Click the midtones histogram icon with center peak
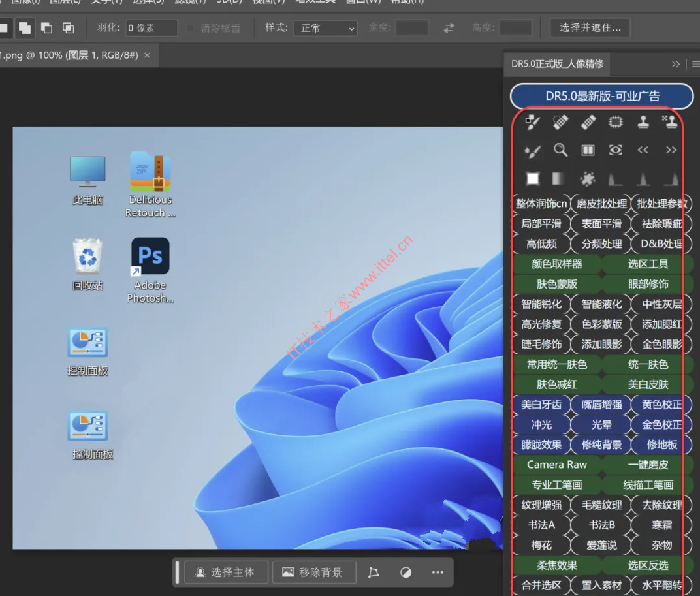 pos(643,179)
